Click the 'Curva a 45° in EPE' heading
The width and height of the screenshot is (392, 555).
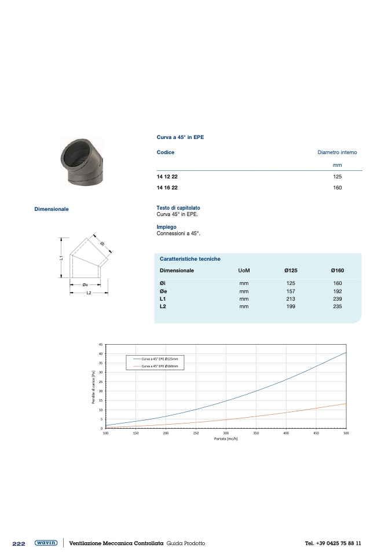(x=180, y=137)
